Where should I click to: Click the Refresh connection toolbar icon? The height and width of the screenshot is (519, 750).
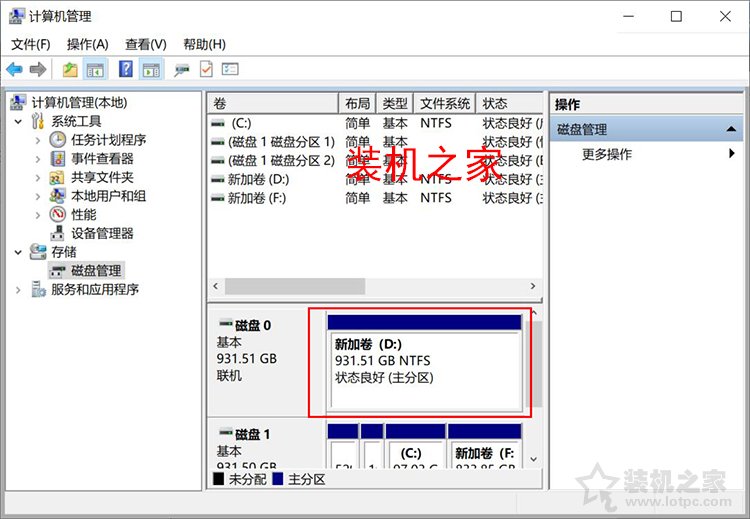[181, 70]
